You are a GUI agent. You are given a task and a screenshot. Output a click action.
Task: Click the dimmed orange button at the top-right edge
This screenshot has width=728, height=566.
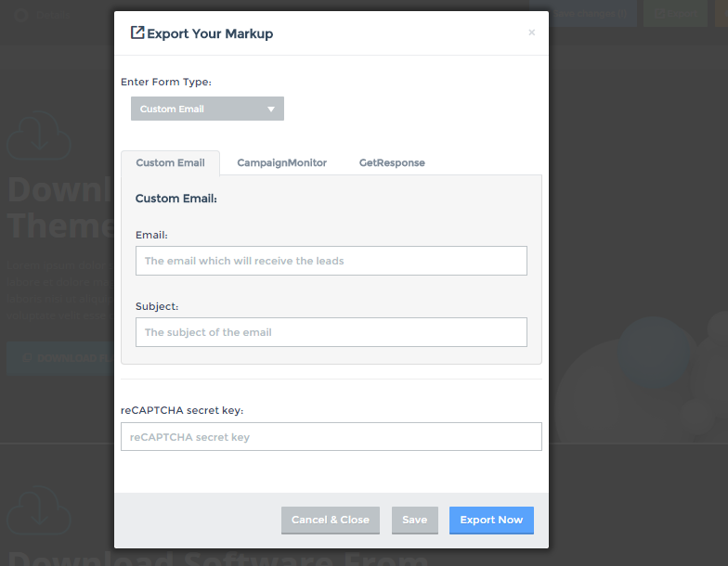(721, 14)
